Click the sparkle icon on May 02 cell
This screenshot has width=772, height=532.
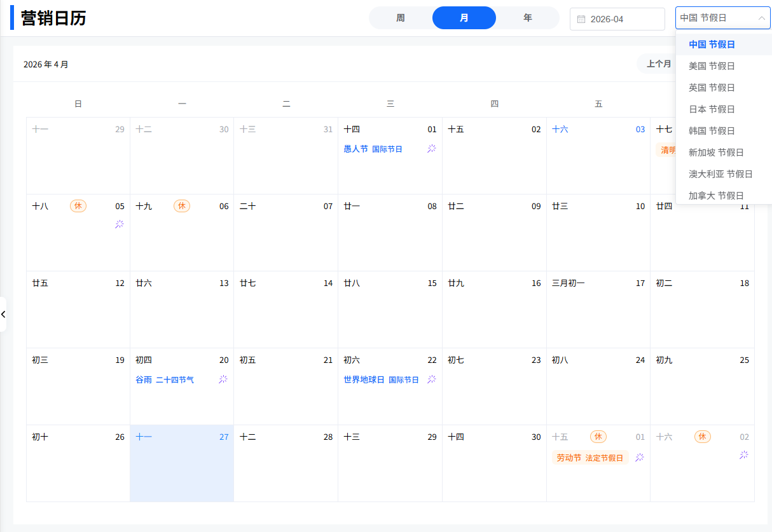(x=744, y=454)
